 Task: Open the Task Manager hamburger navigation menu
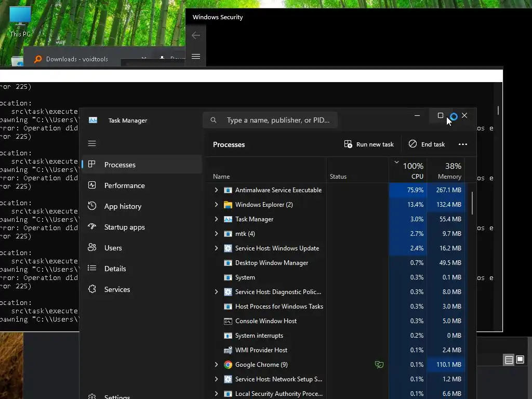pyautogui.click(x=92, y=143)
